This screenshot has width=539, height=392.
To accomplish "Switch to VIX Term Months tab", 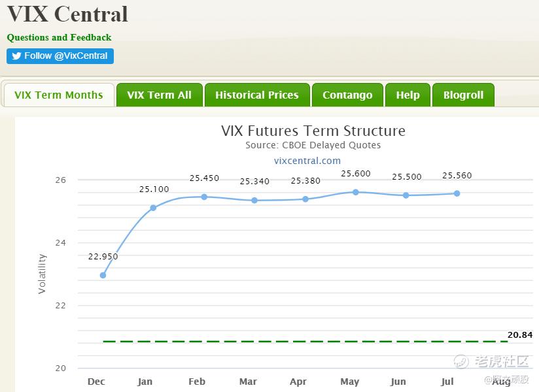I will tap(59, 95).
